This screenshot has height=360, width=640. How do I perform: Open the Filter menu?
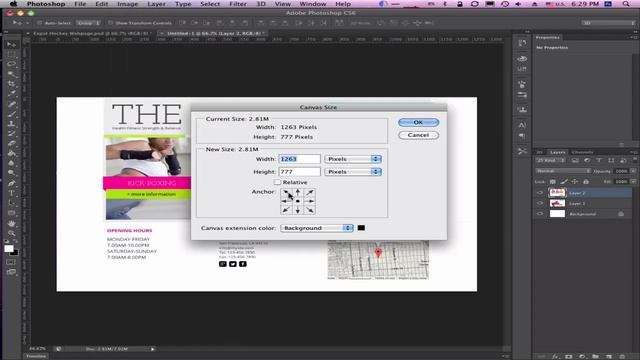tap(238, 4)
